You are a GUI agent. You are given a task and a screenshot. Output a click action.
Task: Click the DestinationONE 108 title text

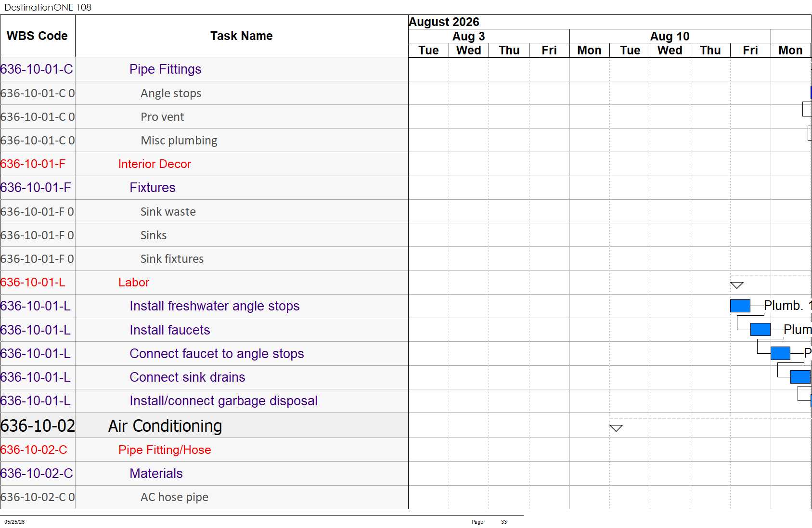pyautogui.click(x=48, y=7)
